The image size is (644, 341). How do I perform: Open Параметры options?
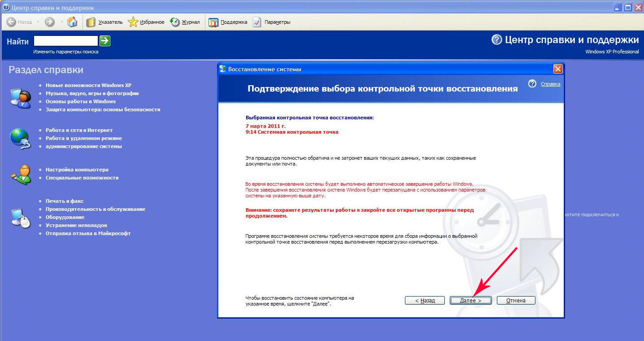point(271,22)
